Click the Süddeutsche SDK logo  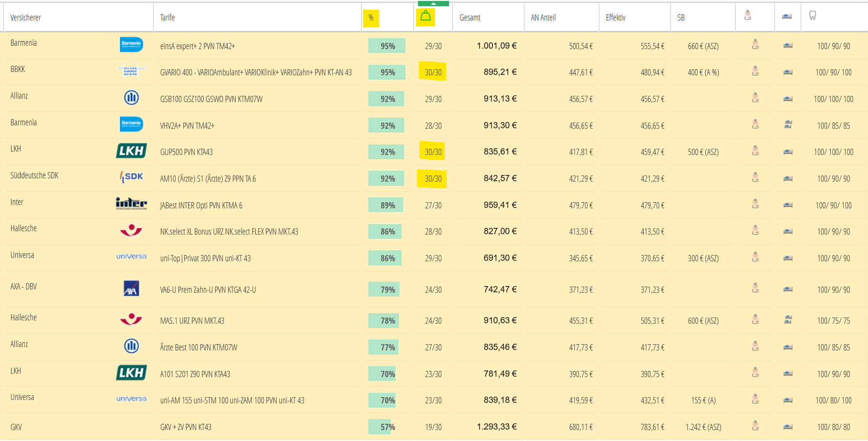click(x=131, y=177)
